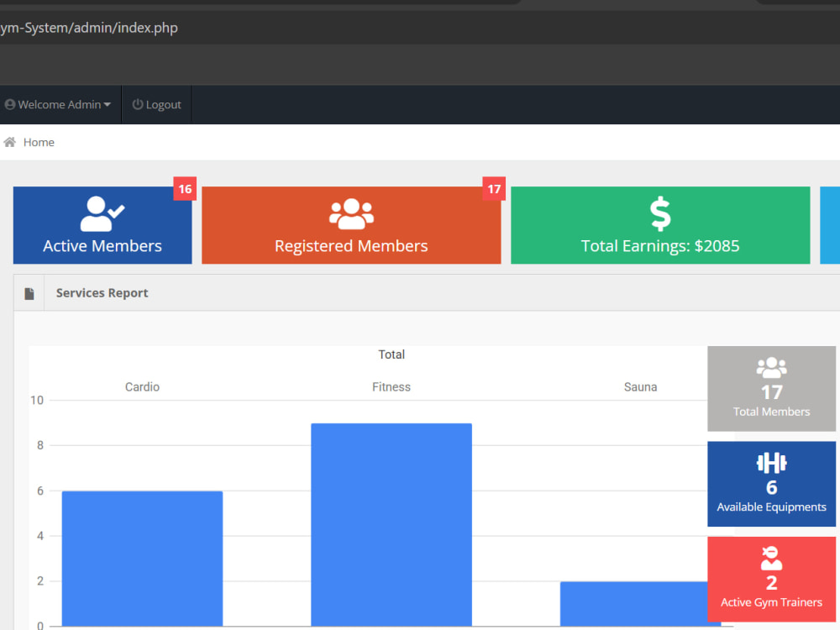Open the Registered Members tile
This screenshot has width=840, height=630.
(351, 225)
